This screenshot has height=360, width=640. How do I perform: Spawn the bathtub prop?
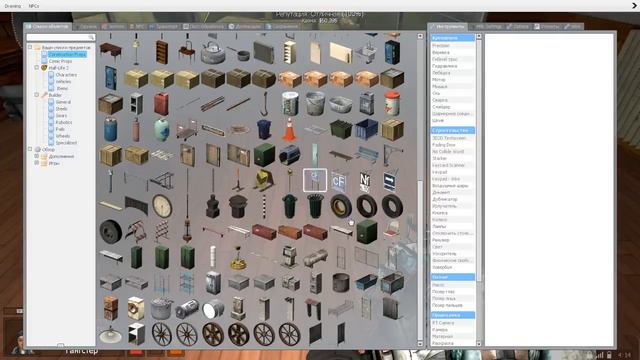click(341, 104)
